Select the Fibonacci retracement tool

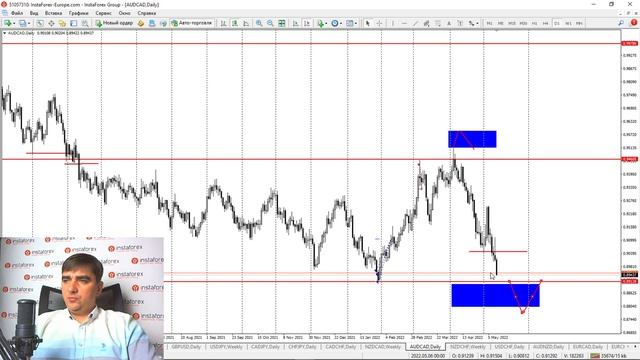tap(438, 23)
